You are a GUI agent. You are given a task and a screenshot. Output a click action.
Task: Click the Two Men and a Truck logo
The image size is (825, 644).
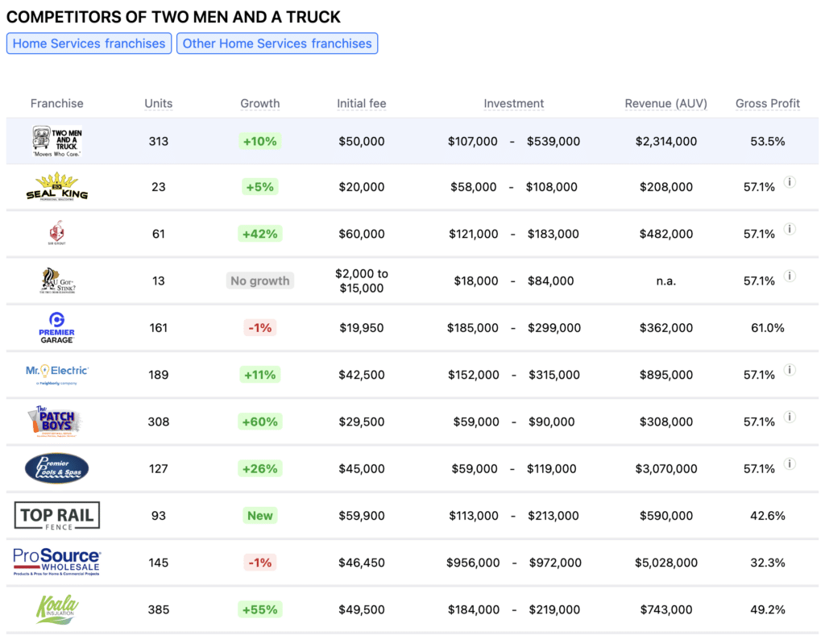pyautogui.click(x=57, y=141)
